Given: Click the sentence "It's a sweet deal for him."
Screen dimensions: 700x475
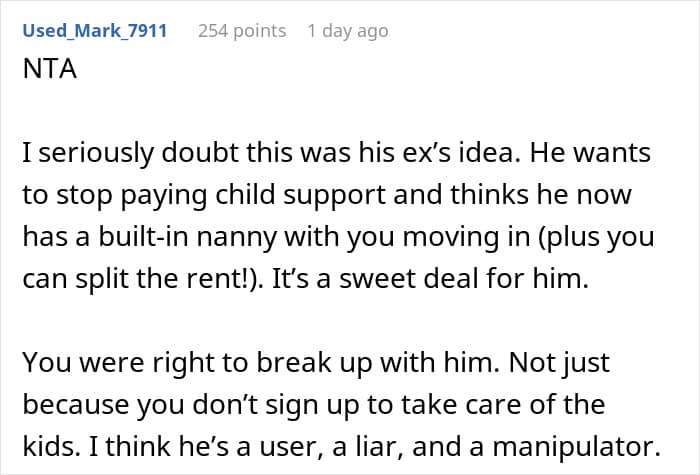Looking at the screenshot, I should 430,279.
